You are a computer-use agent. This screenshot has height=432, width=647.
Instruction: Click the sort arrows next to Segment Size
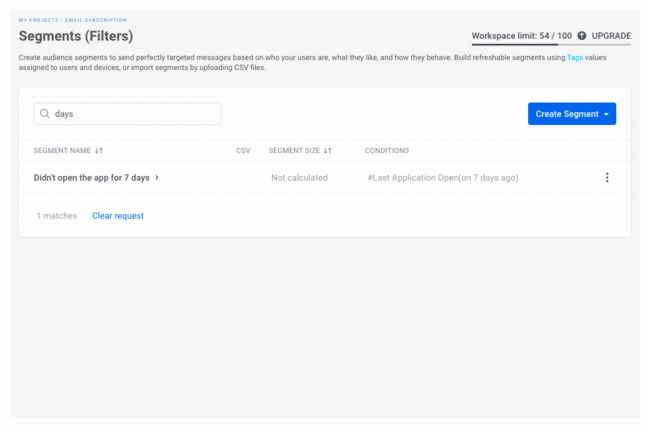click(328, 151)
